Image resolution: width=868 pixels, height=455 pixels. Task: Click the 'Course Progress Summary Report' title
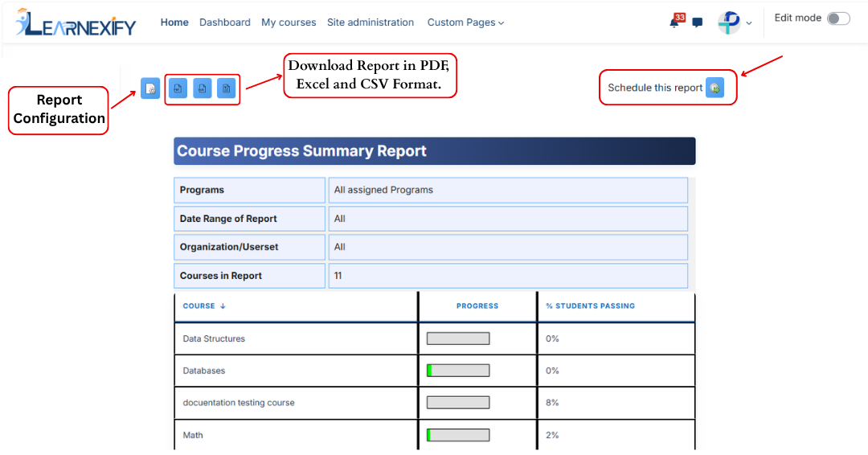point(301,151)
